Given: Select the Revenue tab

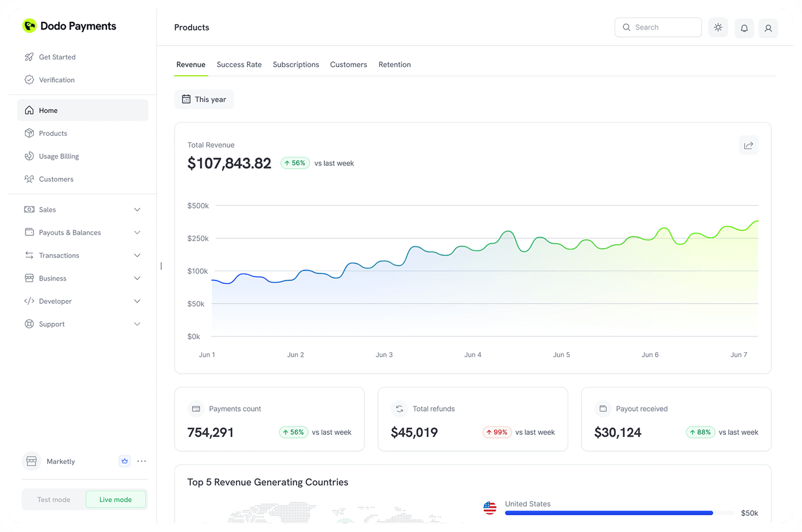Looking at the screenshot, I should 191,65.
